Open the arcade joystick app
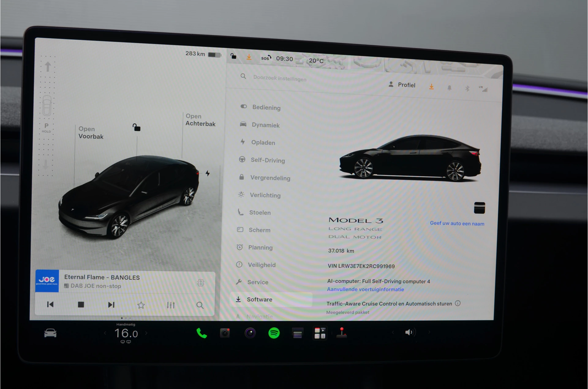 coord(342,333)
